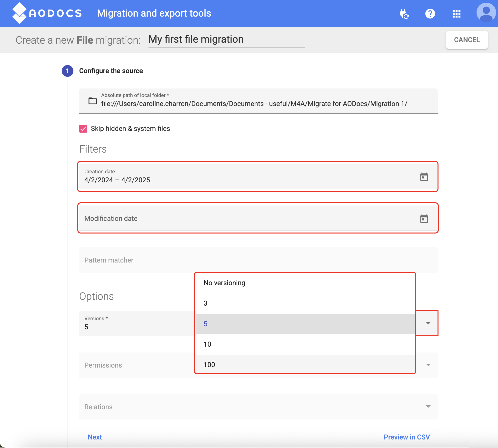The height and width of the screenshot is (448, 498).
Task: Click the Migration and export tools title
Action: coord(154,13)
